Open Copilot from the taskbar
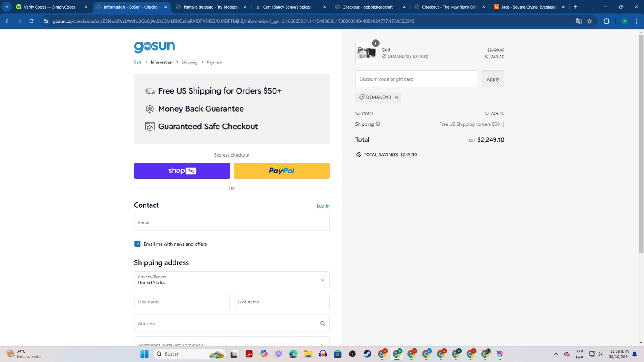Viewport: 644px width, 362px height. click(264, 354)
